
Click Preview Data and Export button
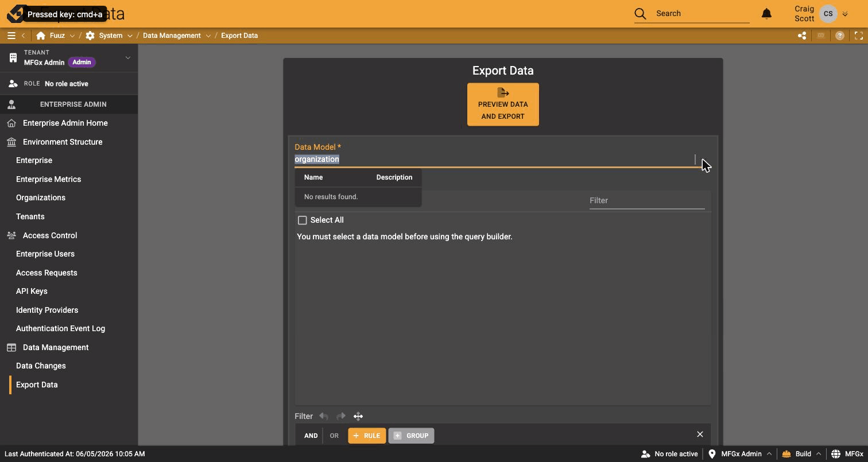tap(503, 104)
